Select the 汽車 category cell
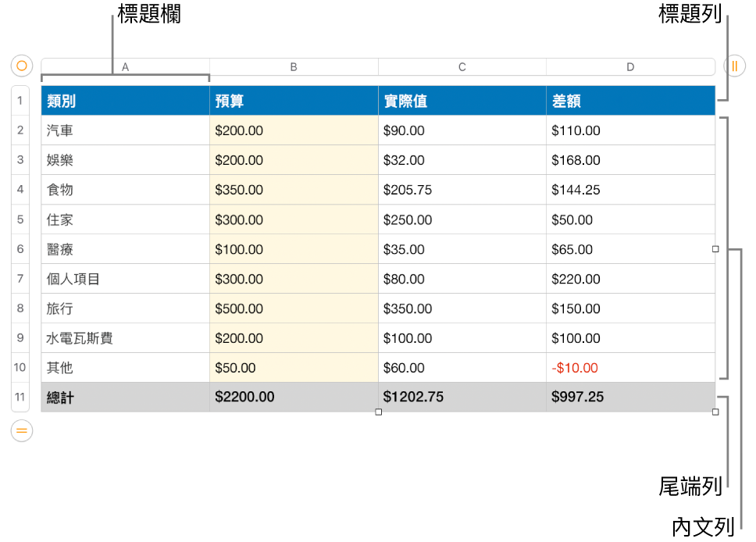Screen dimensions: 756x542 125,130
